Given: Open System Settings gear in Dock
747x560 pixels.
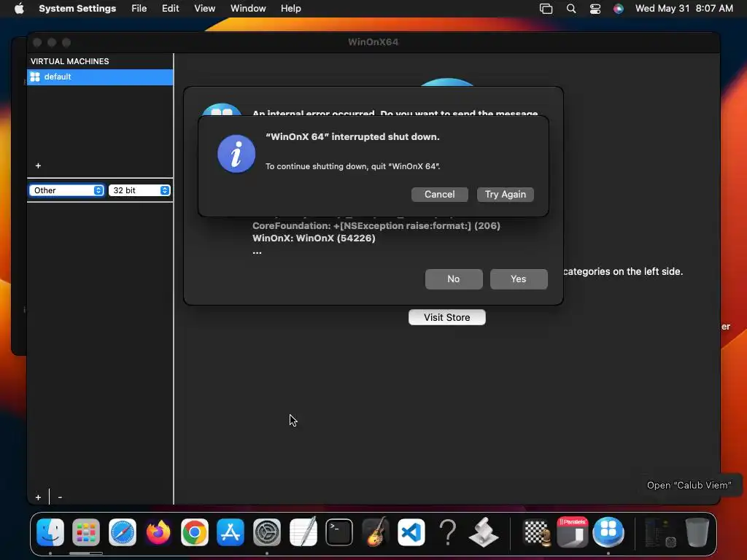Looking at the screenshot, I should click(267, 532).
